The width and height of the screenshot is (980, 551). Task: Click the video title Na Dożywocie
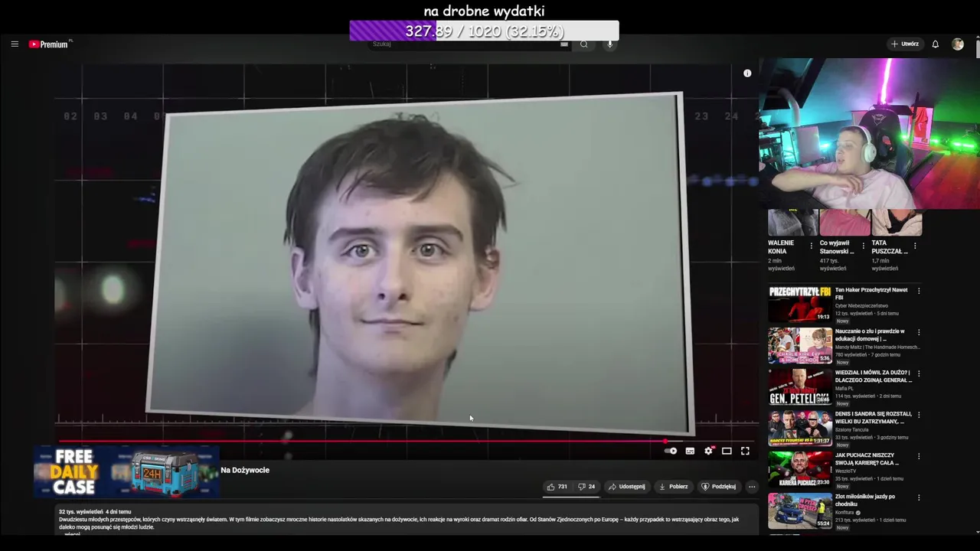point(245,471)
